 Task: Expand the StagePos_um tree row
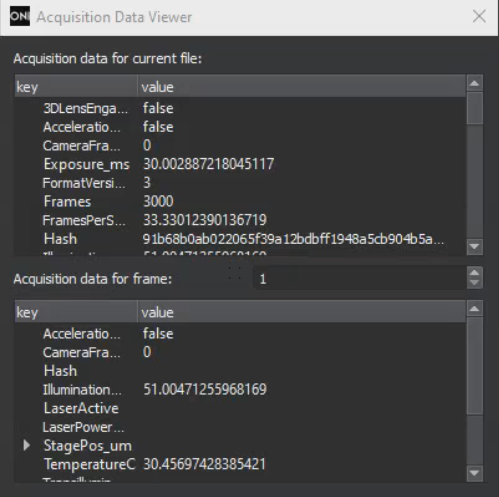pyautogui.click(x=27, y=445)
